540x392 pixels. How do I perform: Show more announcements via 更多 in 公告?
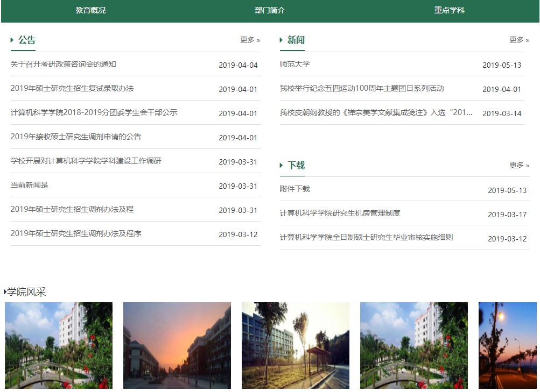(x=250, y=40)
